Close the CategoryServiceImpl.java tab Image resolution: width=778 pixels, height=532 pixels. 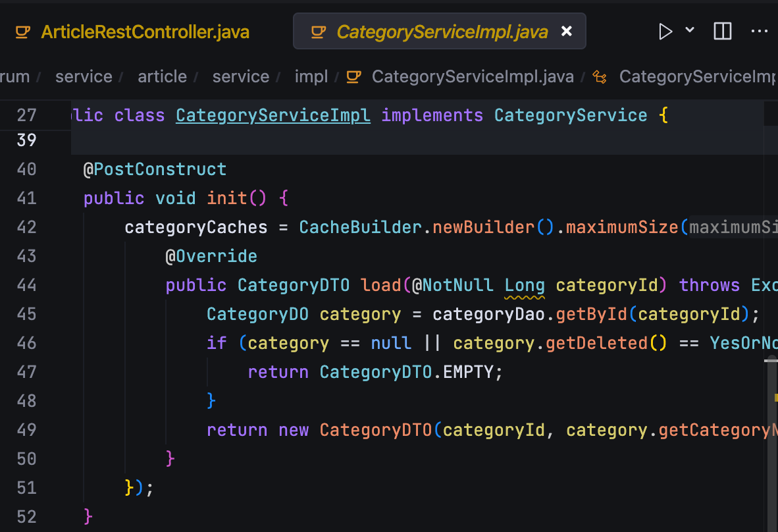click(x=566, y=31)
